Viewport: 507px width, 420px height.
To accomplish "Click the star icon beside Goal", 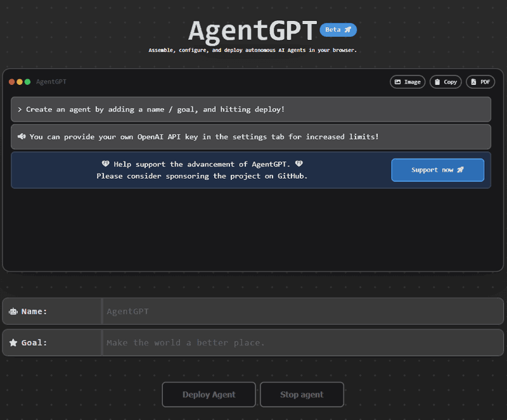I will click(13, 343).
